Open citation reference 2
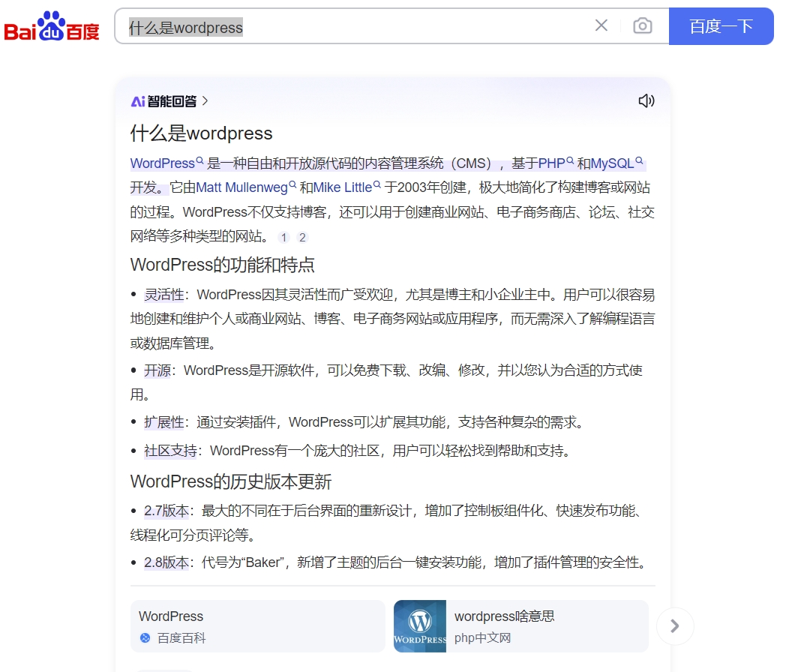 coord(302,237)
